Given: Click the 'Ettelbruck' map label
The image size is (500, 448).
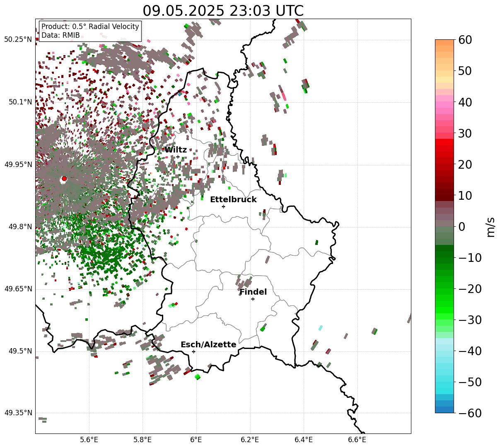Looking at the screenshot, I should 233,200.
